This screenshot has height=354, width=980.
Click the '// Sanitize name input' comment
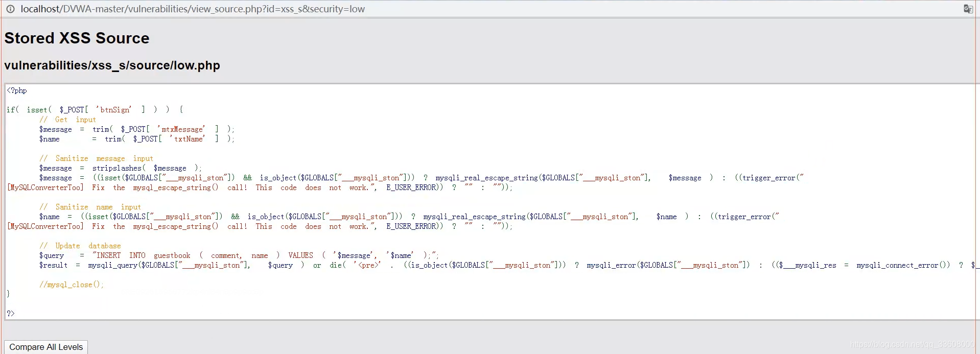tap(90, 207)
